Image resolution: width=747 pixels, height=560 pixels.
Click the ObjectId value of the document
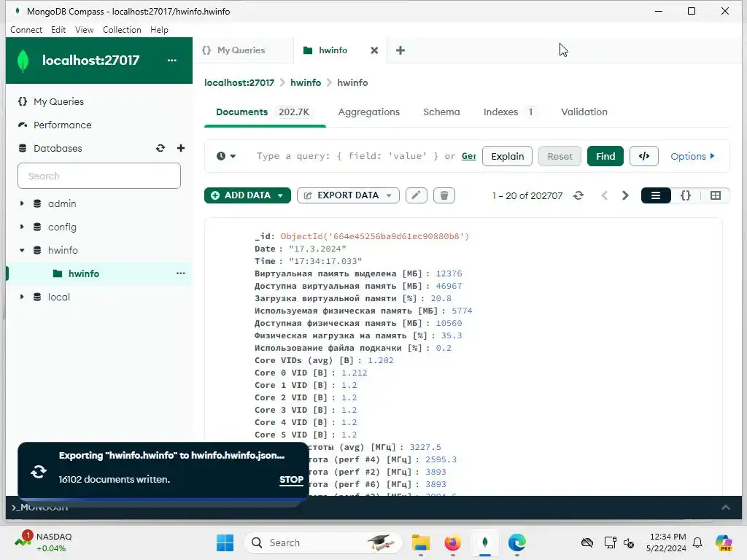[x=375, y=236]
